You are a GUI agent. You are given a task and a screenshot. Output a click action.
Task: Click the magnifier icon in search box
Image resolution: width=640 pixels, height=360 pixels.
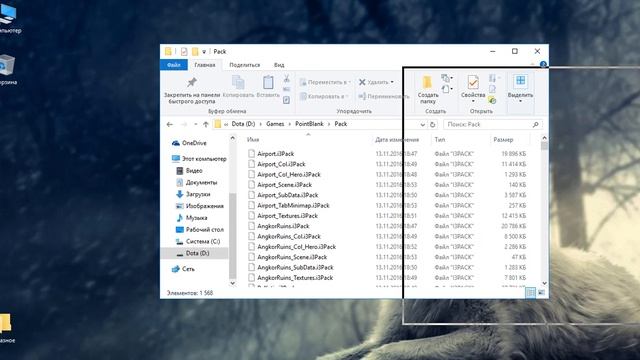point(536,124)
